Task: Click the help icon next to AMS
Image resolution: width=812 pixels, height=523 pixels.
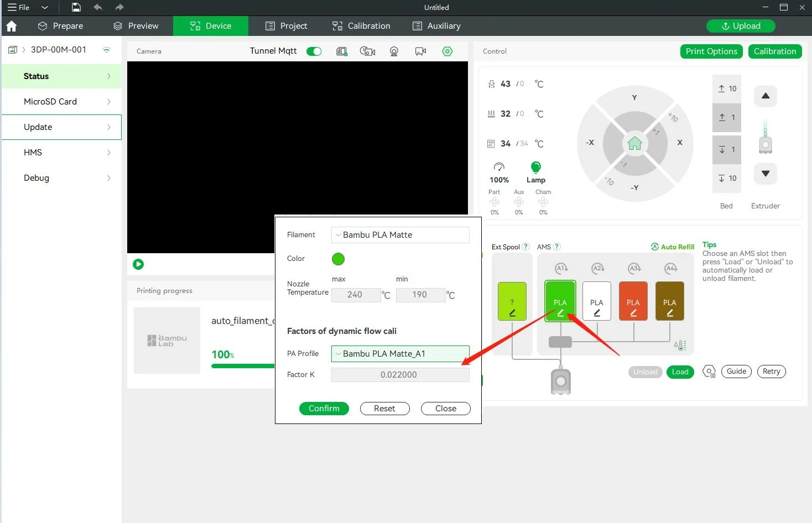Action: (x=556, y=247)
